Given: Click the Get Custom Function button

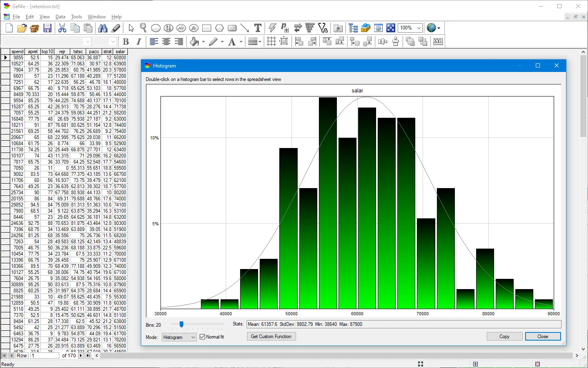Looking at the screenshot, I should [x=271, y=337].
